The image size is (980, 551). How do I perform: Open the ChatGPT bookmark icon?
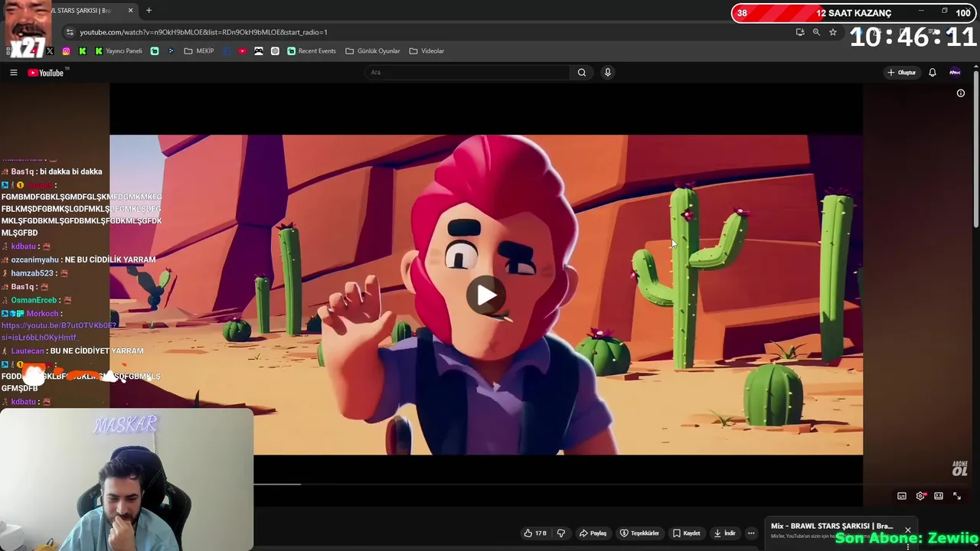point(275,51)
